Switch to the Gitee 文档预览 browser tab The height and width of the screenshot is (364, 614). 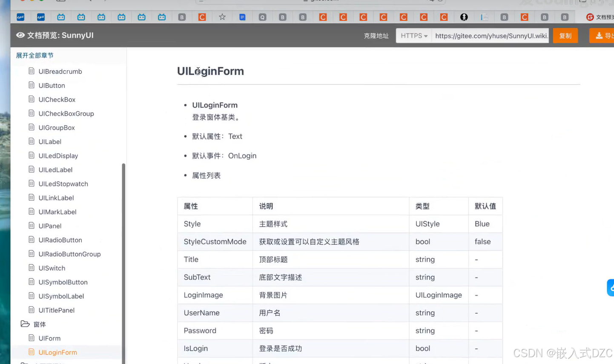[600, 17]
